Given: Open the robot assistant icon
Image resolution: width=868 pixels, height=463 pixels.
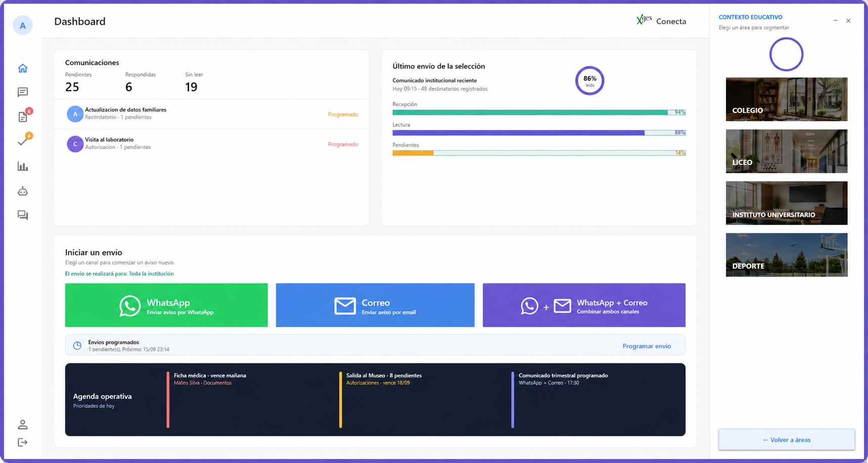Looking at the screenshot, I should pos(23,191).
